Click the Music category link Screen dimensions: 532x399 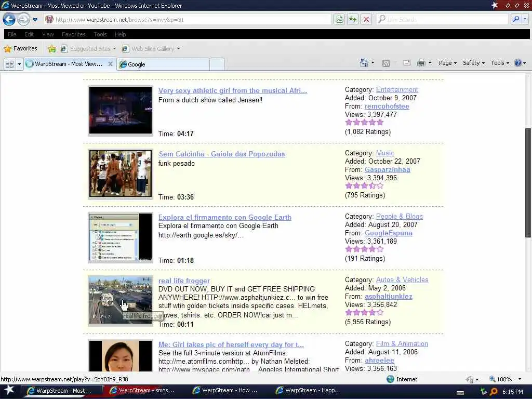(x=385, y=153)
